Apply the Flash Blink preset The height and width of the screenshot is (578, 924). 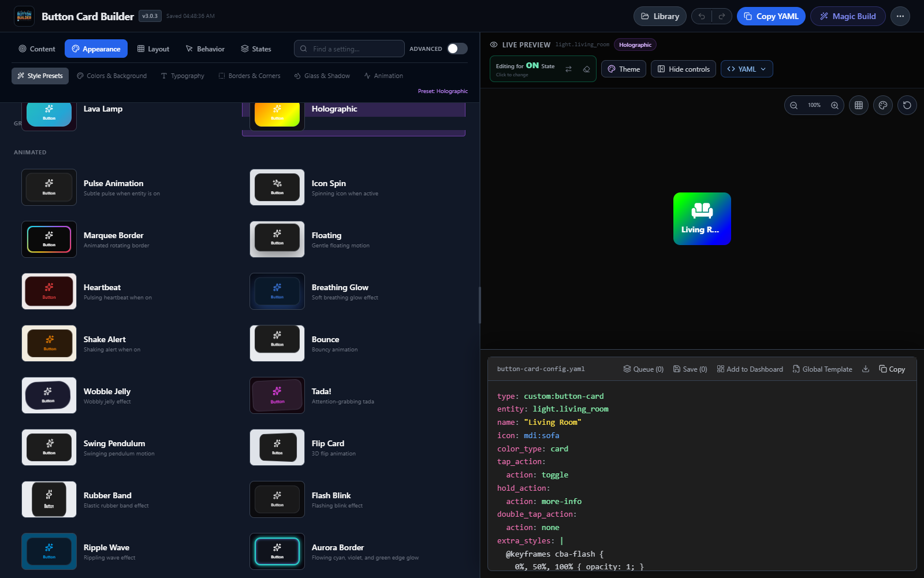coord(353,499)
